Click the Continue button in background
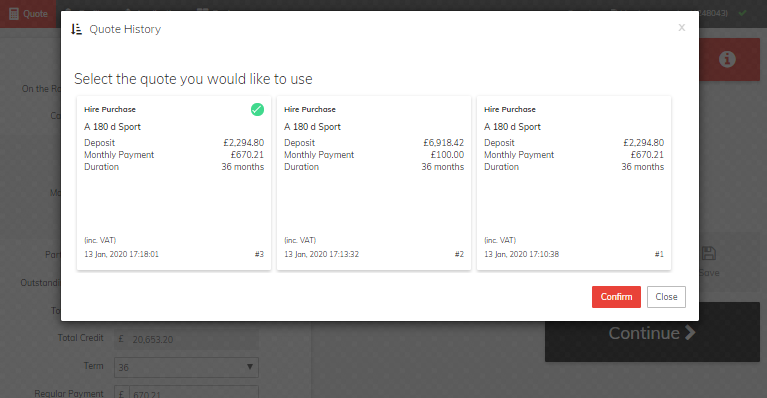The image size is (767, 398). (652, 332)
